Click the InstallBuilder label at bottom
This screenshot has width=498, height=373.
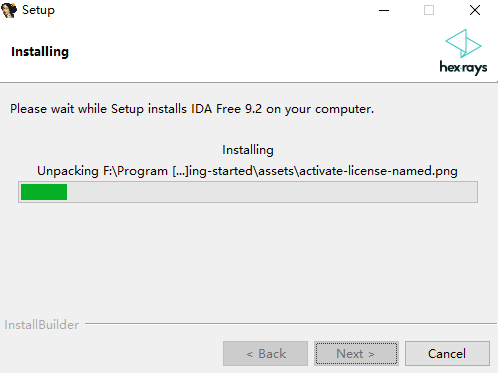pos(42,325)
